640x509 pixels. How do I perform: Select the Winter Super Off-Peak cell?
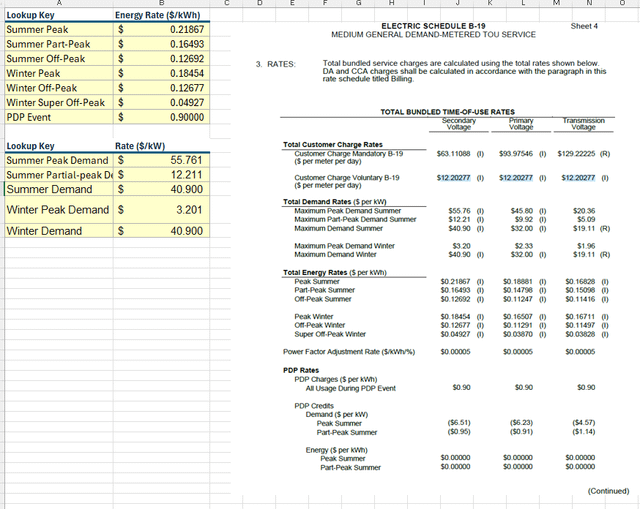(x=59, y=102)
